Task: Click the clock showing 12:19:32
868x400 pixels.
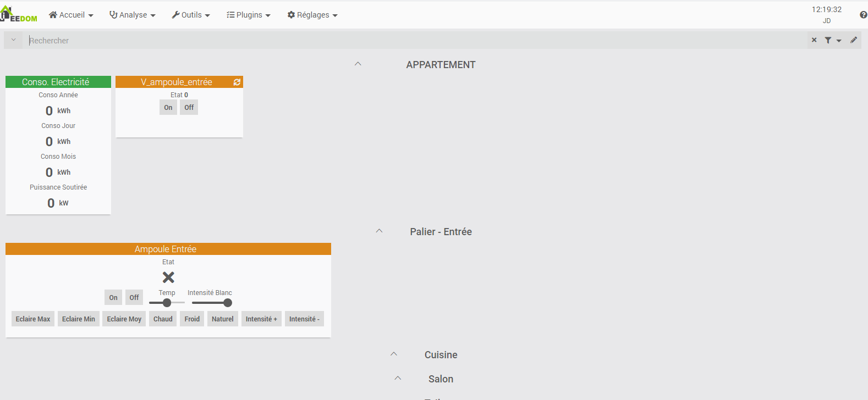Action: [827, 9]
